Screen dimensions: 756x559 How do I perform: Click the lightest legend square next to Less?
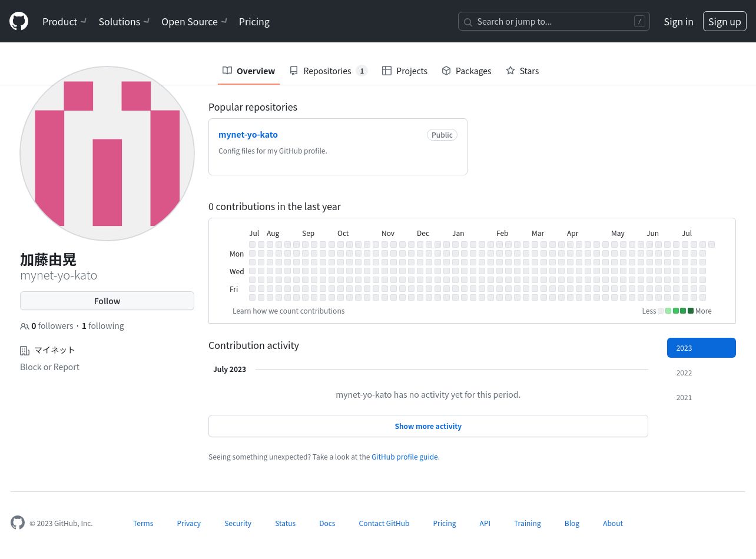pos(661,311)
